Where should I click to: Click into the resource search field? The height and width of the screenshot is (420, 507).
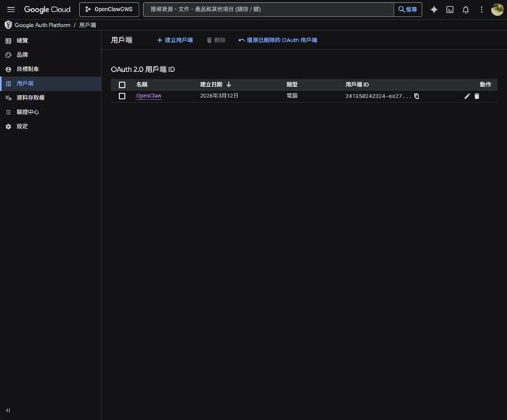pyautogui.click(x=269, y=9)
